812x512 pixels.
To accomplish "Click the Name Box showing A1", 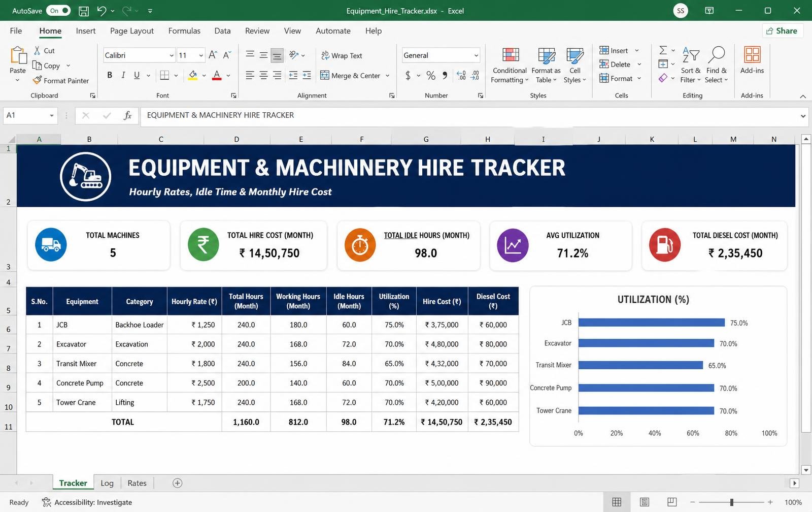I will [29, 115].
